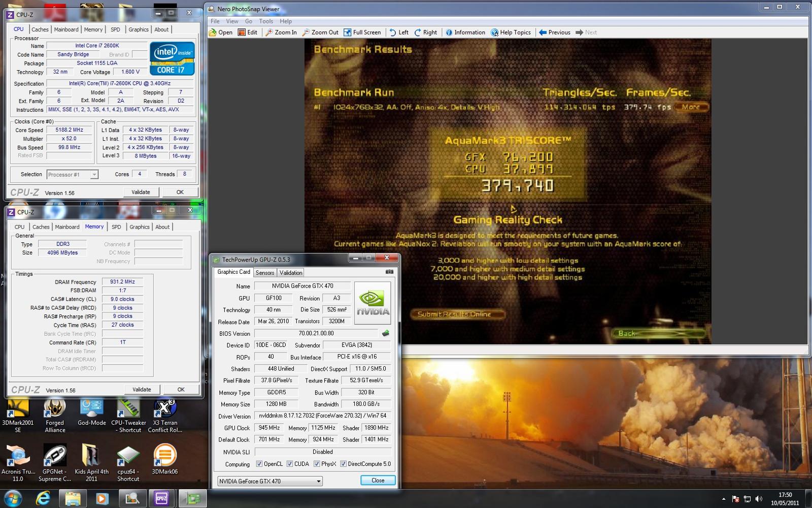
Task: Click the volume speaker tray icon
Action: tap(759, 499)
